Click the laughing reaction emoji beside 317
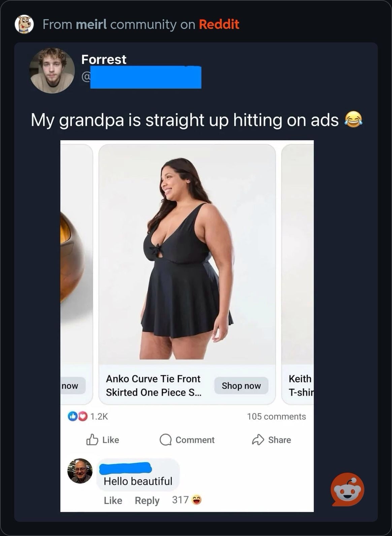 (x=197, y=500)
